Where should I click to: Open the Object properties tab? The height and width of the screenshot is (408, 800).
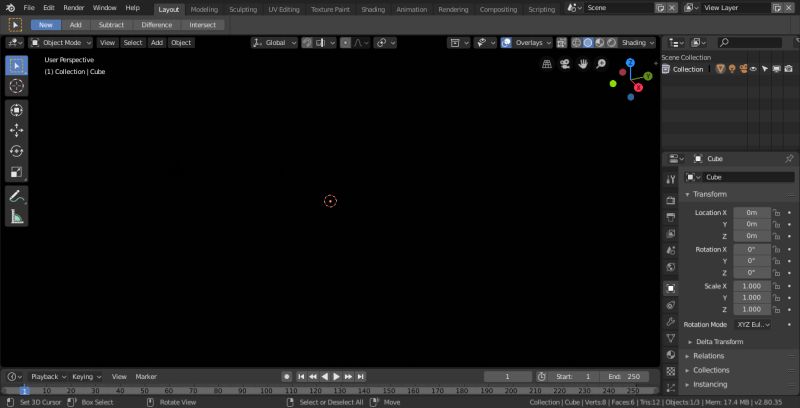point(671,288)
